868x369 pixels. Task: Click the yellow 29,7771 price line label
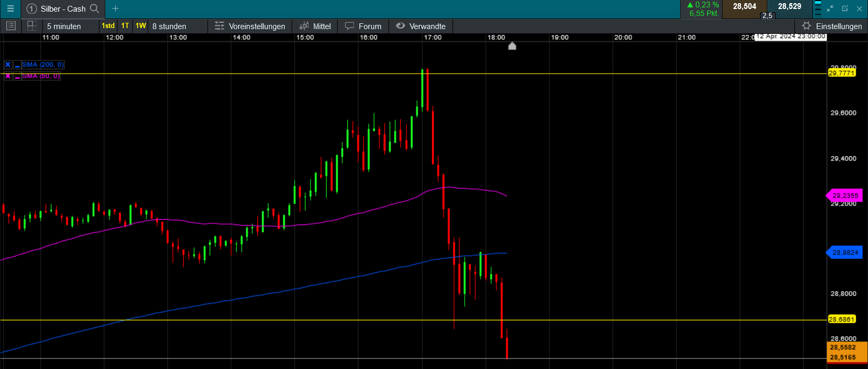(x=842, y=73)
